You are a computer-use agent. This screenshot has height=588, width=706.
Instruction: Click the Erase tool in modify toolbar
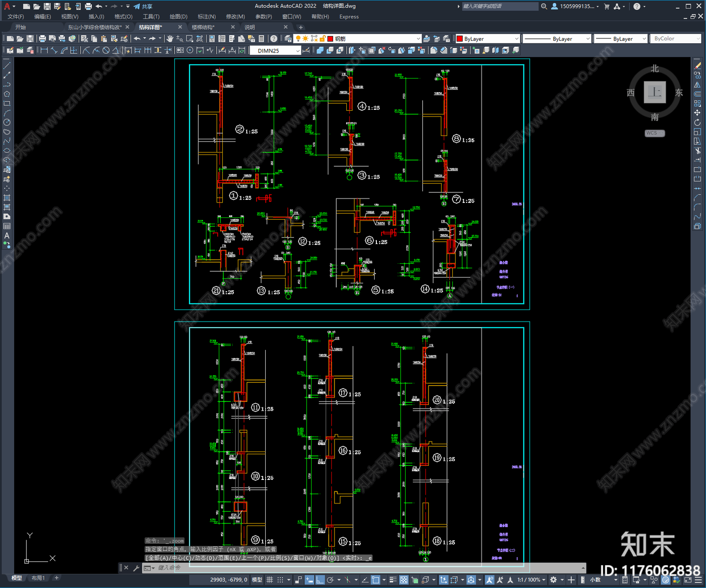tap(697, 66)
